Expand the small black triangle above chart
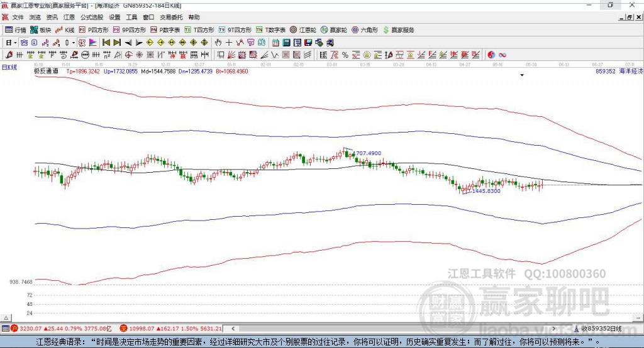The image size is (644, 348). [x=522, y=75]
